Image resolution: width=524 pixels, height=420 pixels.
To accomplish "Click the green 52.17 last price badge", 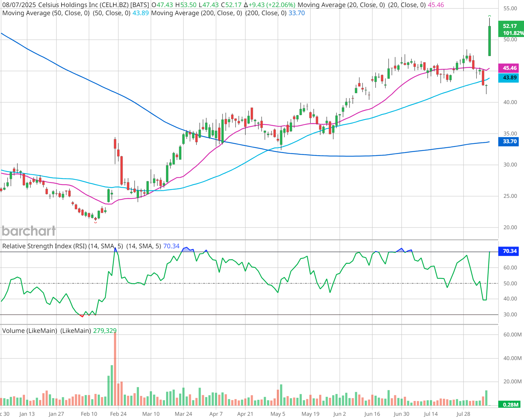I will (511, 29).
